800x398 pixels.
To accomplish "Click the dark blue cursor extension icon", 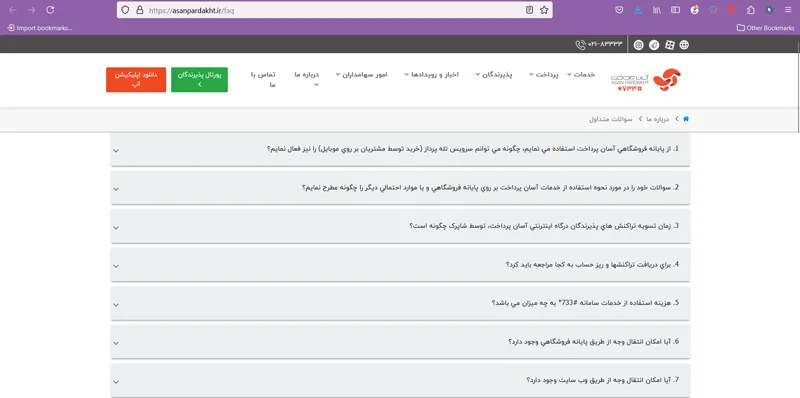I will (x=769, y=10).
